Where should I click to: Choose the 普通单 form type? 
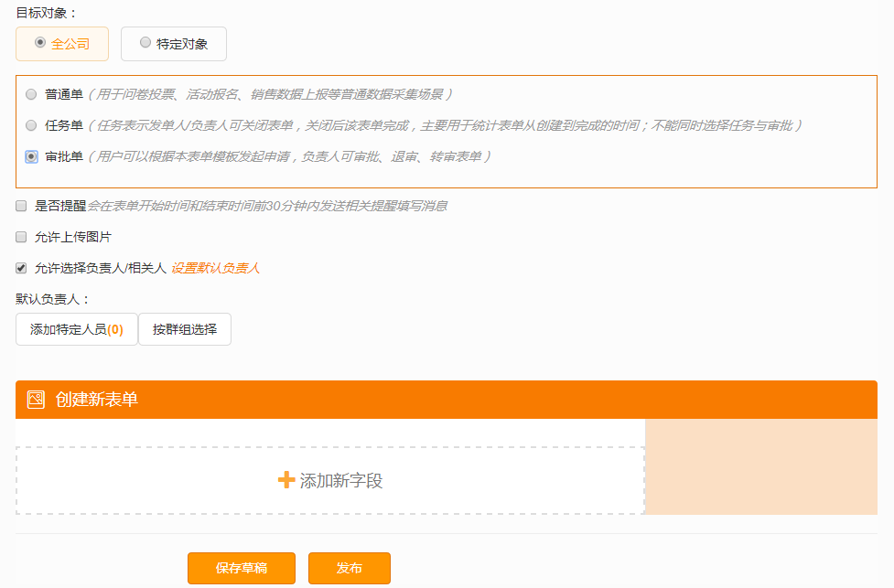coord(31,94)
